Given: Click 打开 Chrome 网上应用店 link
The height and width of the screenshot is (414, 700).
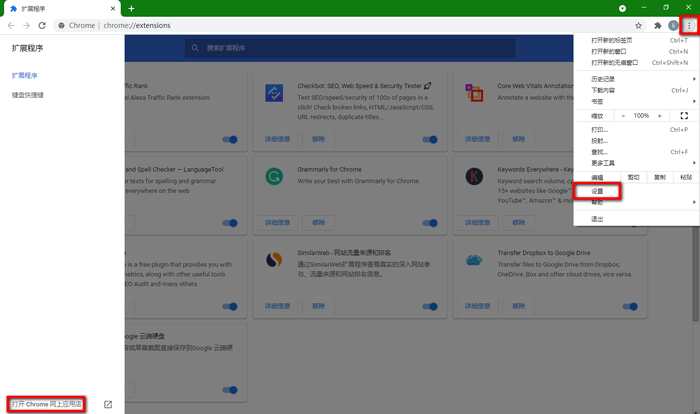Looking at the screenshot, I should pos(46,404).
